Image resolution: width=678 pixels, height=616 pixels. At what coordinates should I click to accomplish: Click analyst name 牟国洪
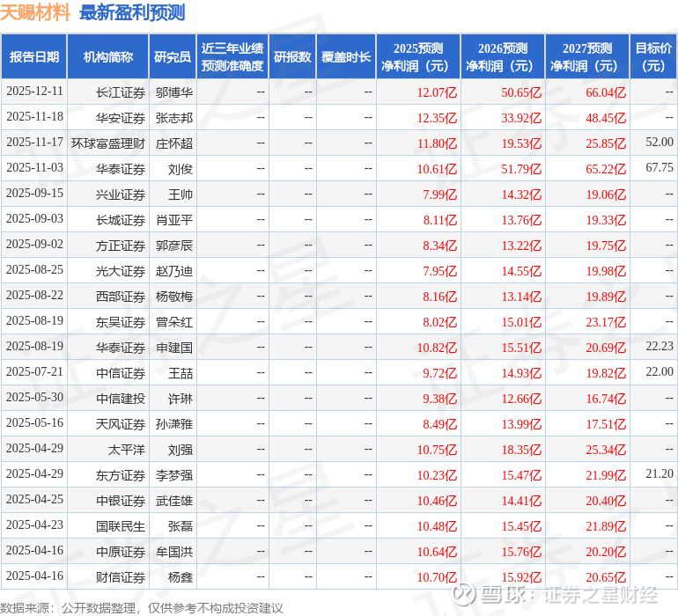point(173,552)
